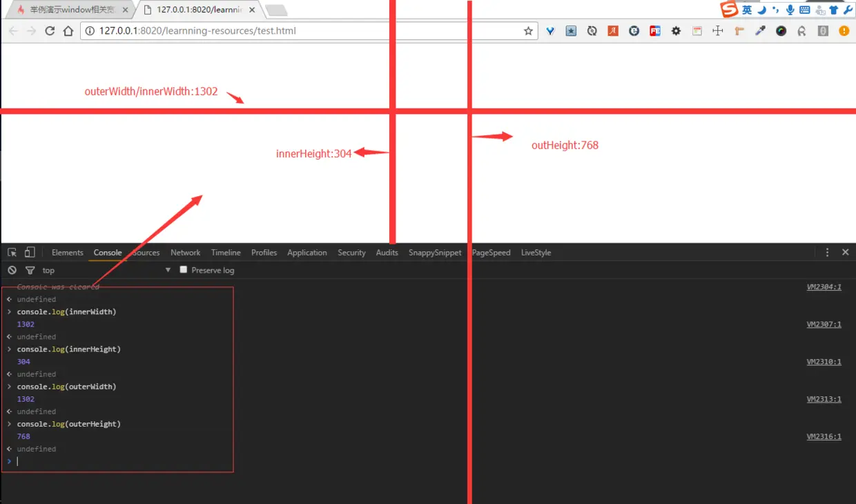Toggle device toolbar in DevTools
This screenshot has height=504, width=856.
30,253
